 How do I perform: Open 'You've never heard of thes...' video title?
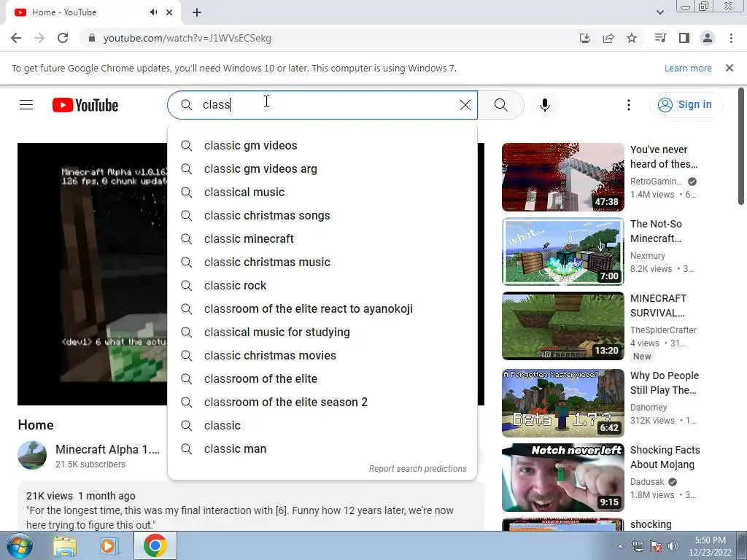[664, 157]
